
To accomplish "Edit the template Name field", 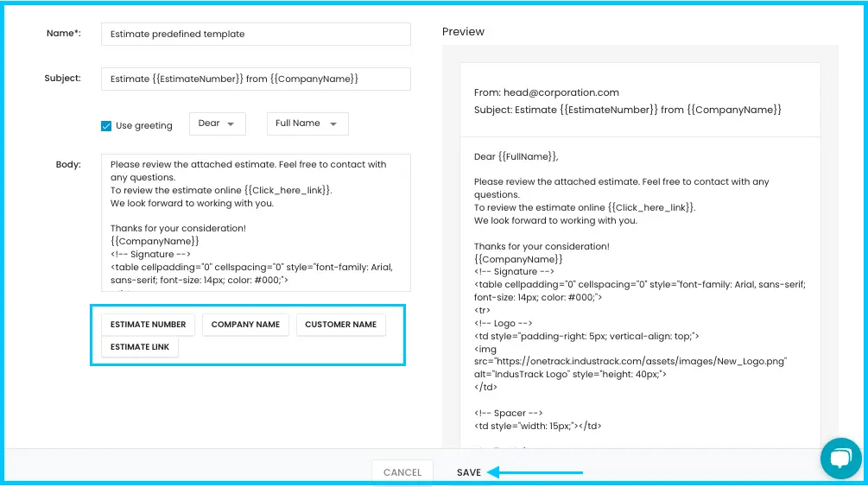I will (x=256, y=34).
